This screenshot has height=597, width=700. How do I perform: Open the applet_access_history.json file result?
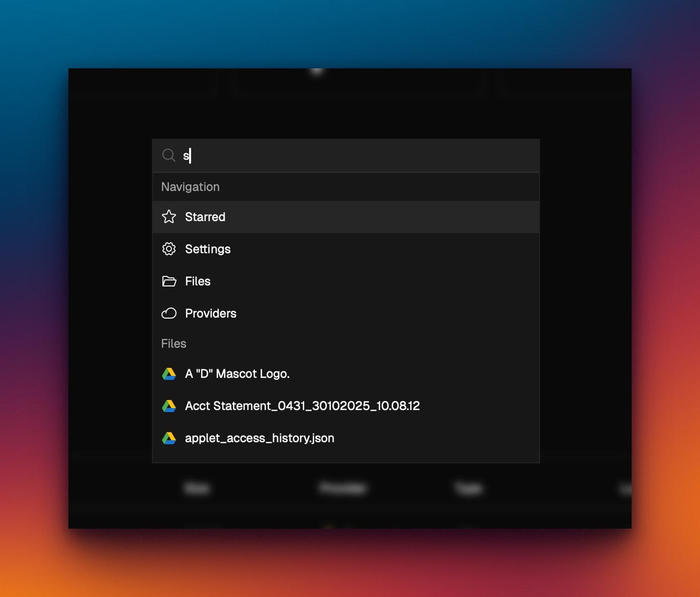click(x=259, y=438)
